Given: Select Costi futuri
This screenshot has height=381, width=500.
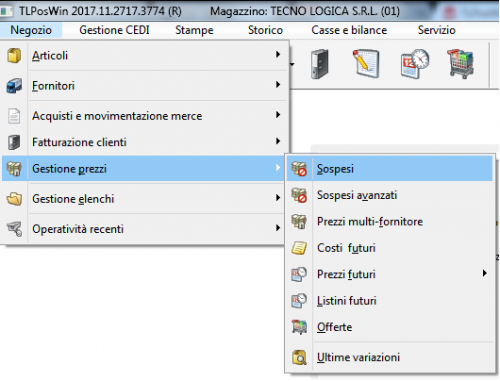Looking at the screenshot, I should [x=390, y=248].
